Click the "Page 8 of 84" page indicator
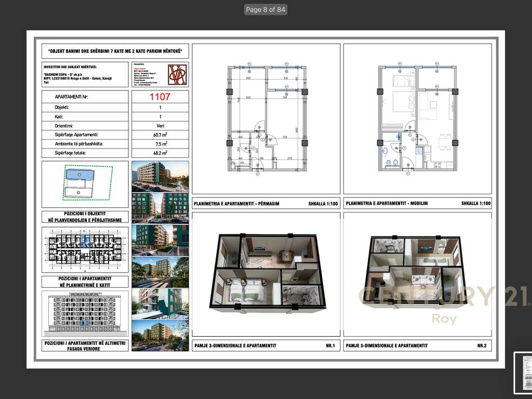Image resolution: width=532 pixels, height=399 pixels. [x=265, y=9]
